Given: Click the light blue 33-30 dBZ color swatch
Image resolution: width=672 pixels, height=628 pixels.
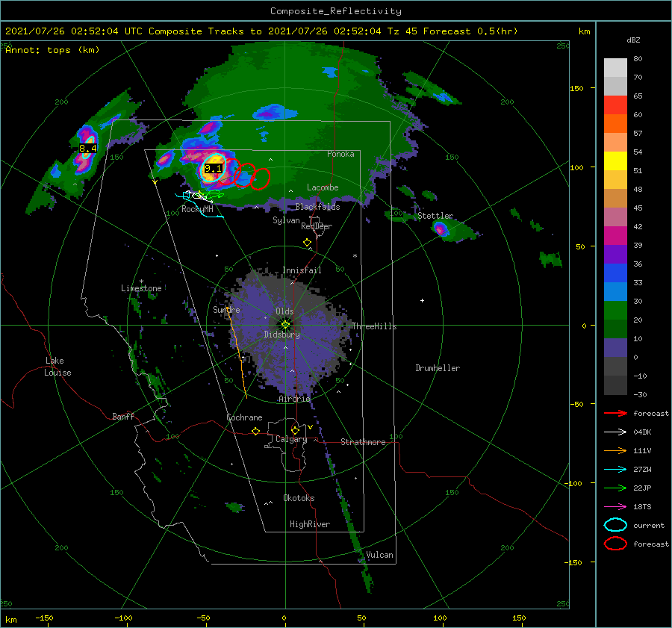Looking at the screenshot, I should 615,292.
